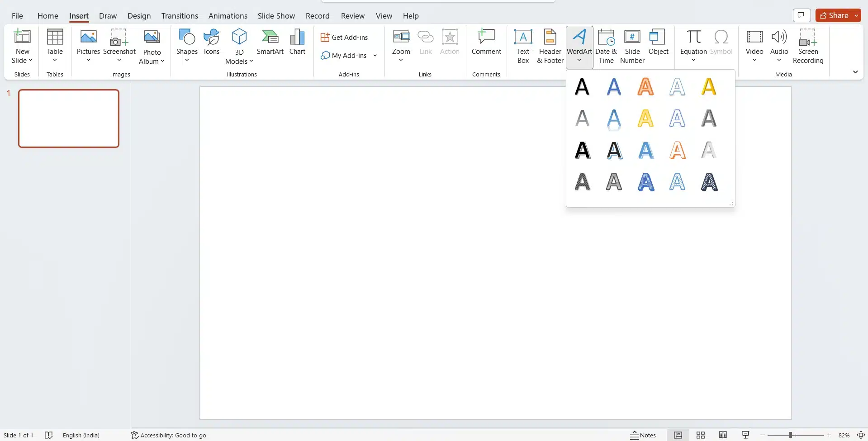The width and height of the screenshot is (868, 441).
Task: Open the My Add-ins dropdown arrow
Action: click(375, 56)
